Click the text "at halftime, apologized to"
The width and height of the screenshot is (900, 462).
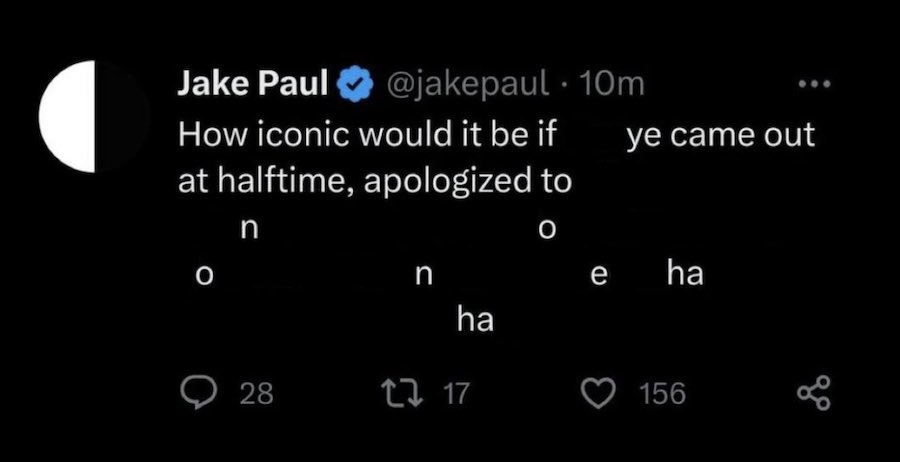point(374,182)
